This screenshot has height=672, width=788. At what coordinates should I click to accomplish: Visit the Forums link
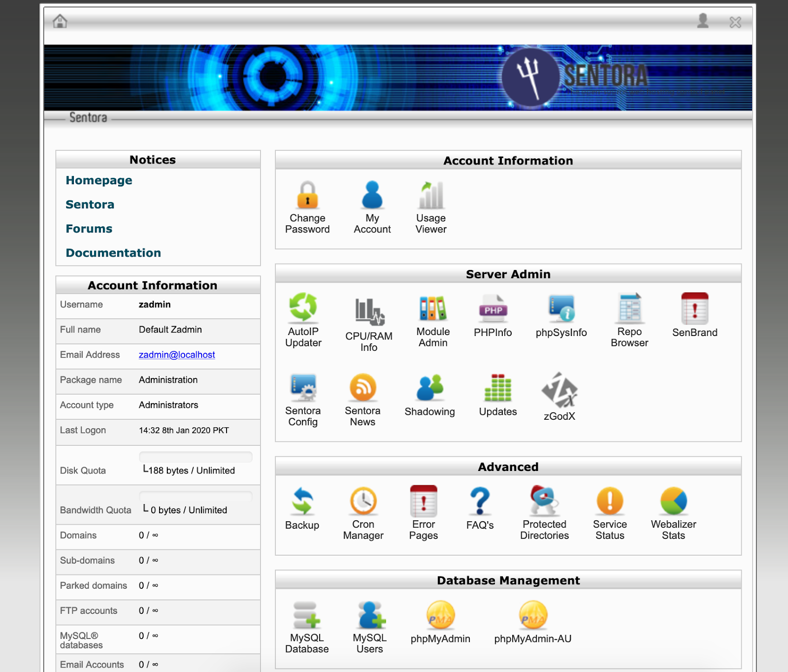pos(89,229)
